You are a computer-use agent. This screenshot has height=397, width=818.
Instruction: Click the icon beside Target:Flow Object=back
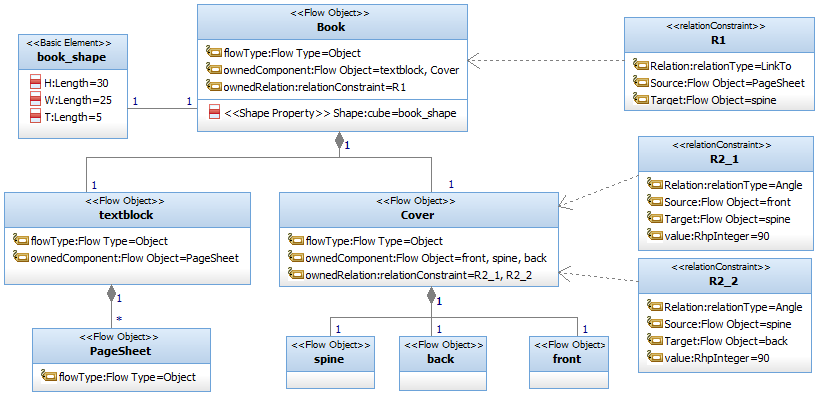click(x=654, y=340)
